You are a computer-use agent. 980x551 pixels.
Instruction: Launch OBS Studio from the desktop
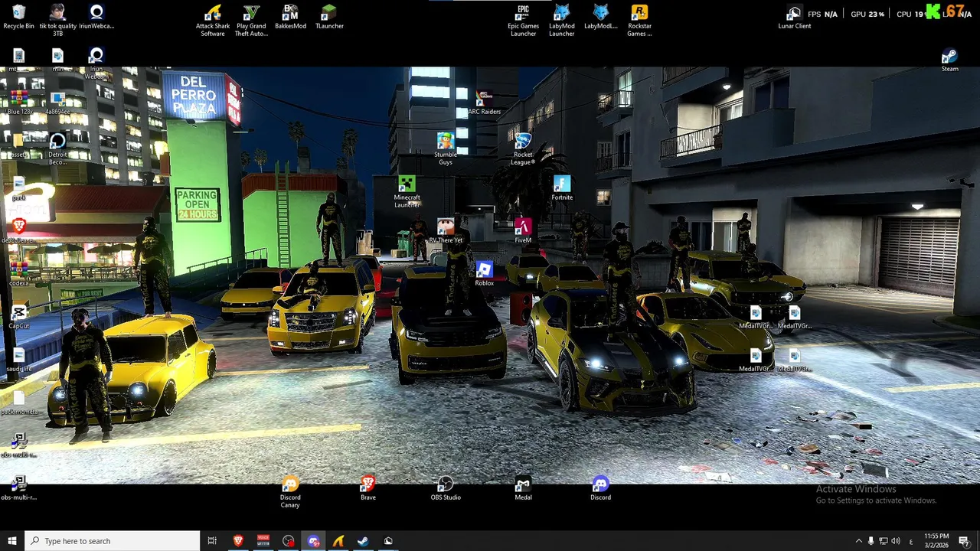(x=445, y=488)
